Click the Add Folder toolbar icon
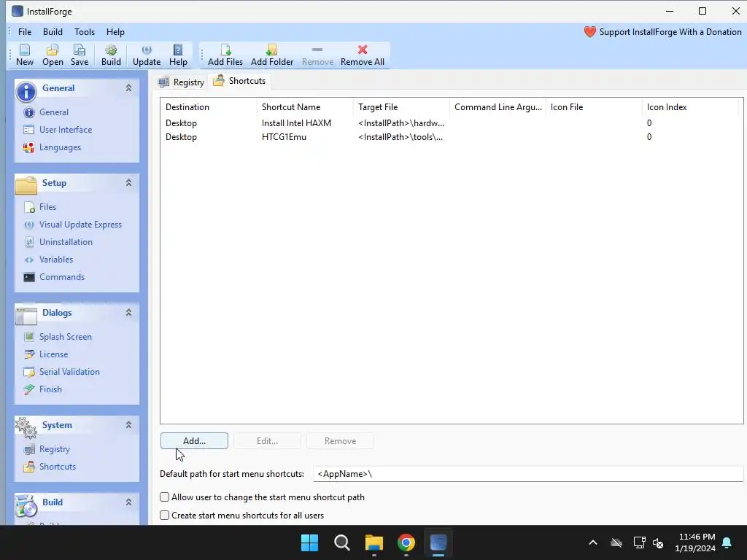Screen dimensions: 747x560 pos(272,55)
